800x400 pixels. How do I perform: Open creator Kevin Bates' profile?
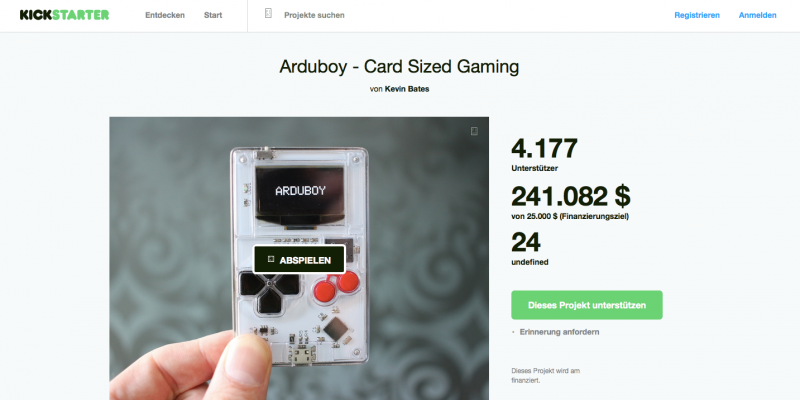407,89
